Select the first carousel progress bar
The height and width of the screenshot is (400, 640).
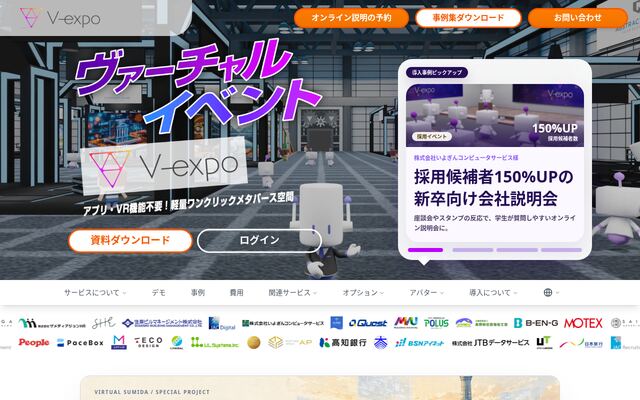[425, 250]
